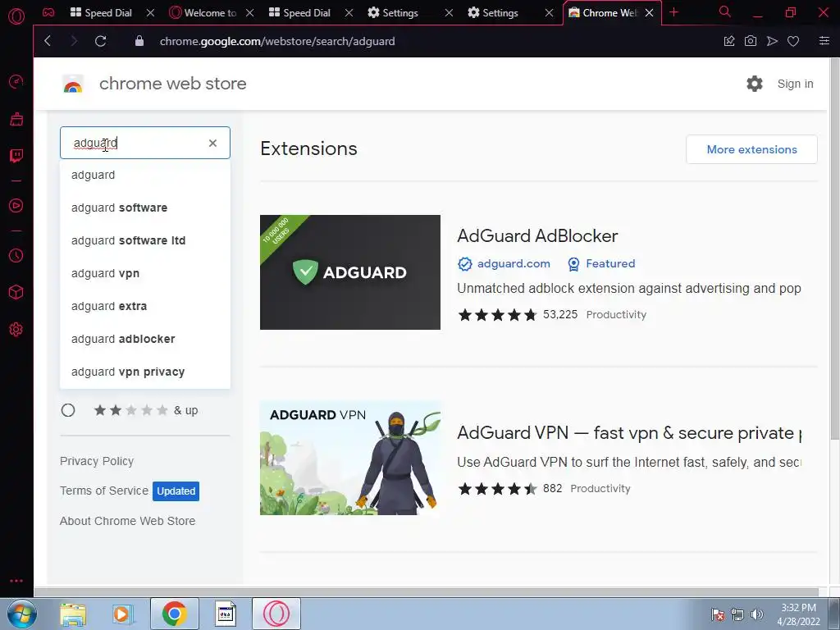Click More extensions button
This screenshot has width=840, height=630.
pyautogui.click(x=751, y=149)
